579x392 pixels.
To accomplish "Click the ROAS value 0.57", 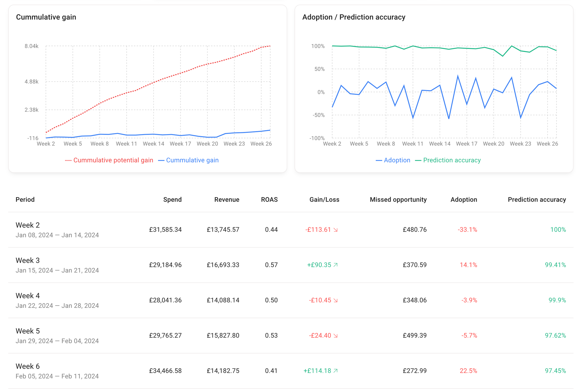I will [271, 265].
